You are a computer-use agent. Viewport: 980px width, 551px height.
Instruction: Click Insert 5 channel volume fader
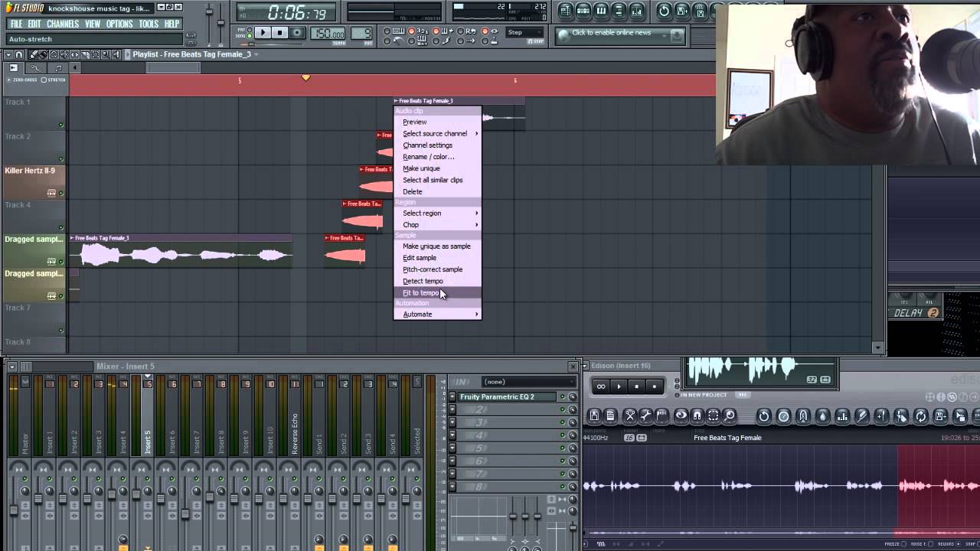(136, 494)
